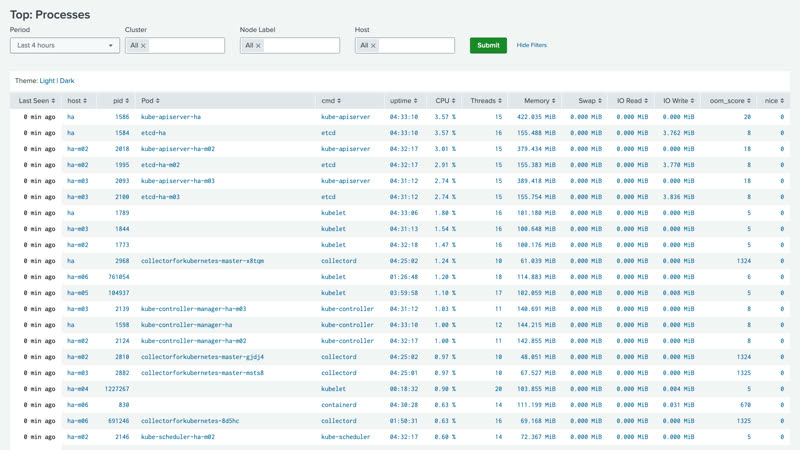Sort table by cmd column
This screenshot has height=450, width=800.
coord(331,101)
